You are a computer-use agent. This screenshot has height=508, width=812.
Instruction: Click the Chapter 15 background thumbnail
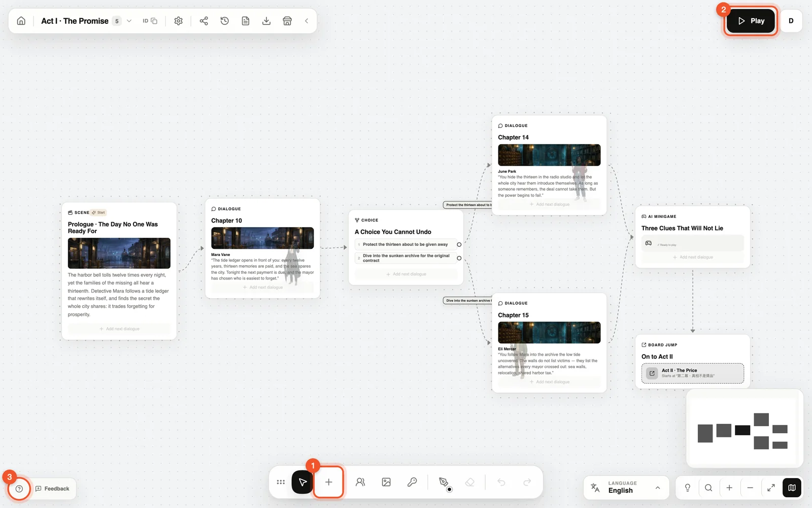tap(549, 333)
